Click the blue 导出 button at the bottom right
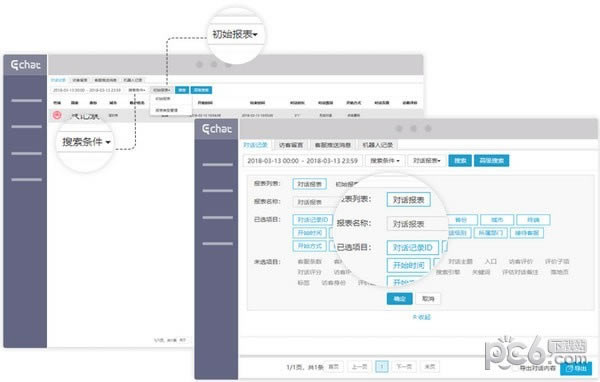The width and height of the screenshot is (600, 382). coord(576,368)
